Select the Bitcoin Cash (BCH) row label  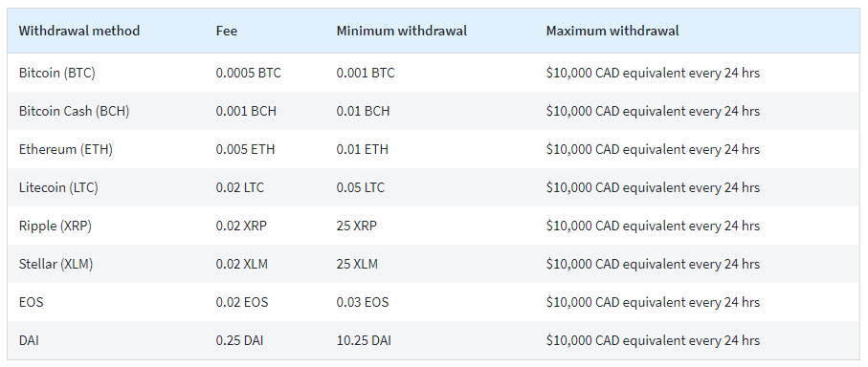pyautogui.click(x=75, y=111)
